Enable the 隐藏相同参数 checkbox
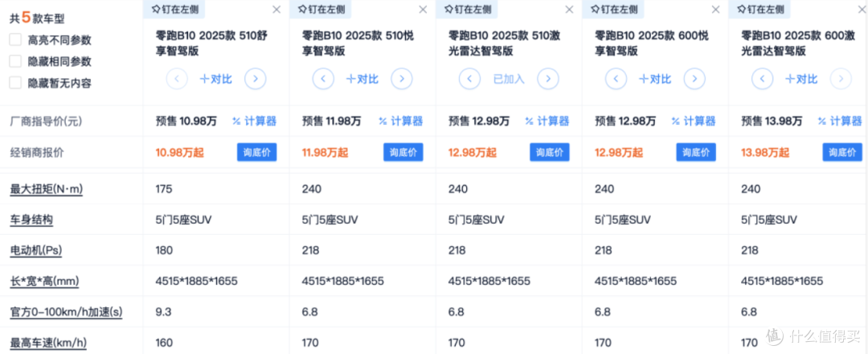The height and width of the screenshot is (354, 868). [15, 61]
